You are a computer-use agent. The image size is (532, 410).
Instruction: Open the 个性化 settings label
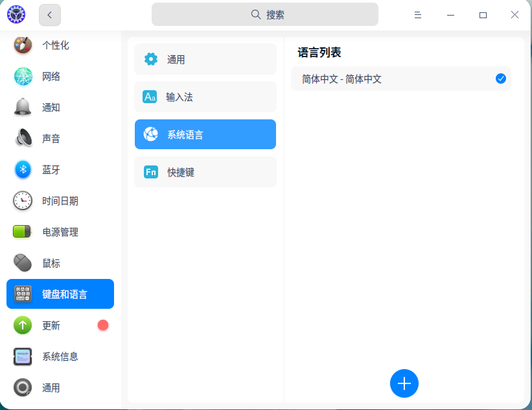click(x=56, y=45)
